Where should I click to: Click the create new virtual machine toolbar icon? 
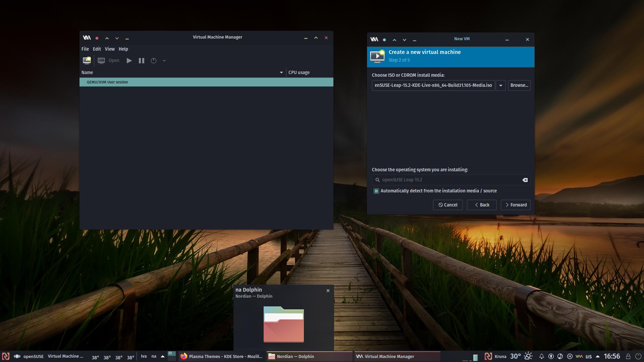[x=87, y=60]
